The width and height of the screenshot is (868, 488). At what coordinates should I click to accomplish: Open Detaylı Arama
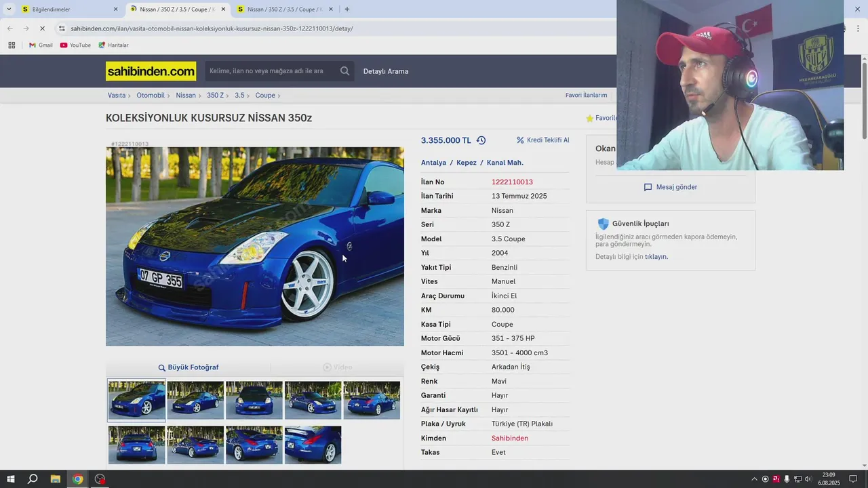click(x=386, y=71)
